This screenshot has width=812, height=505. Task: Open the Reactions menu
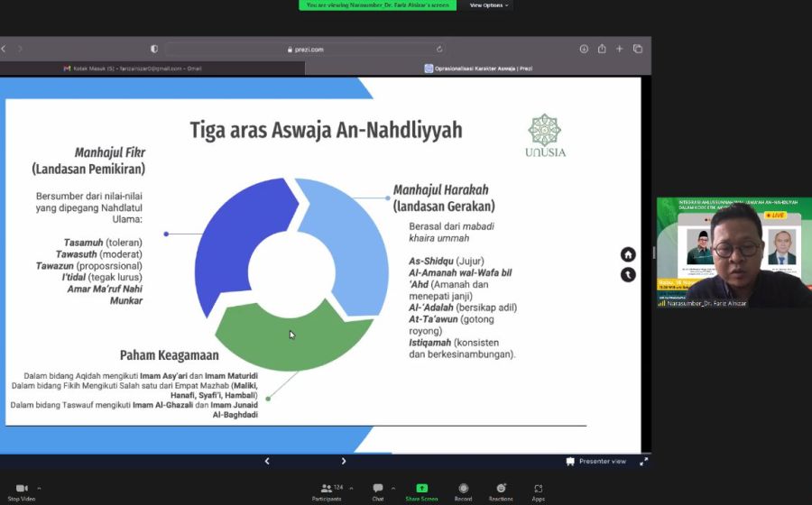501,488
